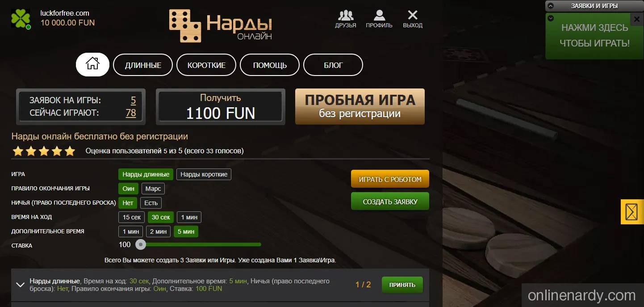Open the orange envelope icon on the right

click(631, 212)
